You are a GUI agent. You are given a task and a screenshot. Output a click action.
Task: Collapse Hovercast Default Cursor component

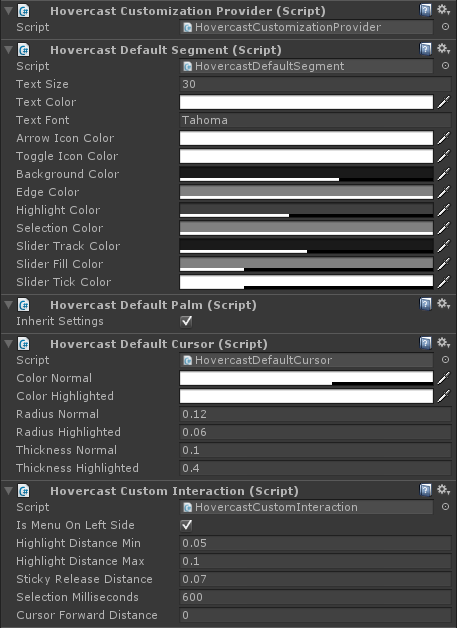[x=8, y=344]
